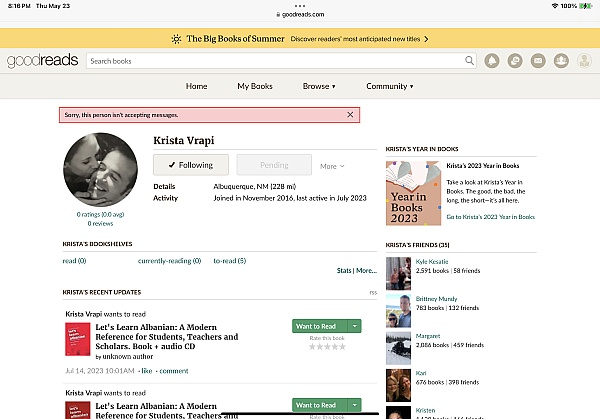Open the messages envelope icon
600x419 pixels.
coord(538,60)
